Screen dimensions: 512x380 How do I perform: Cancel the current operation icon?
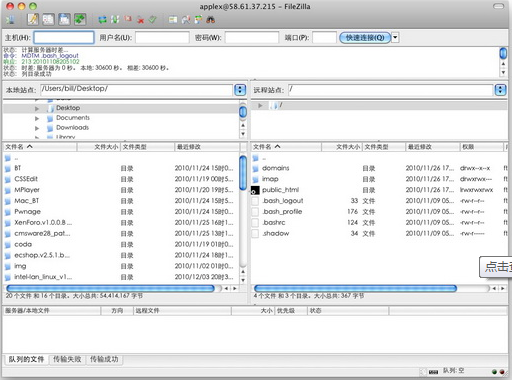tap(128, 19)
